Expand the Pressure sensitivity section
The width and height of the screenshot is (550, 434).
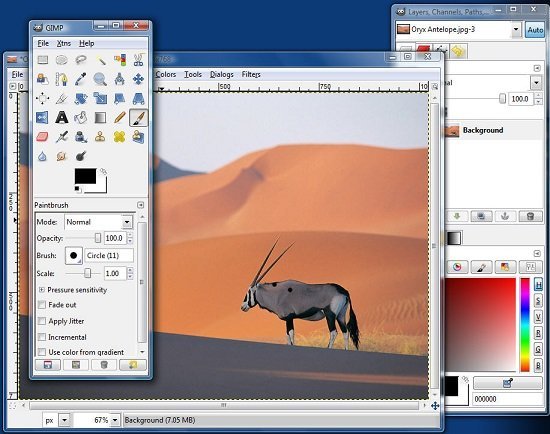pyautogui.click(x=42, y=289)
